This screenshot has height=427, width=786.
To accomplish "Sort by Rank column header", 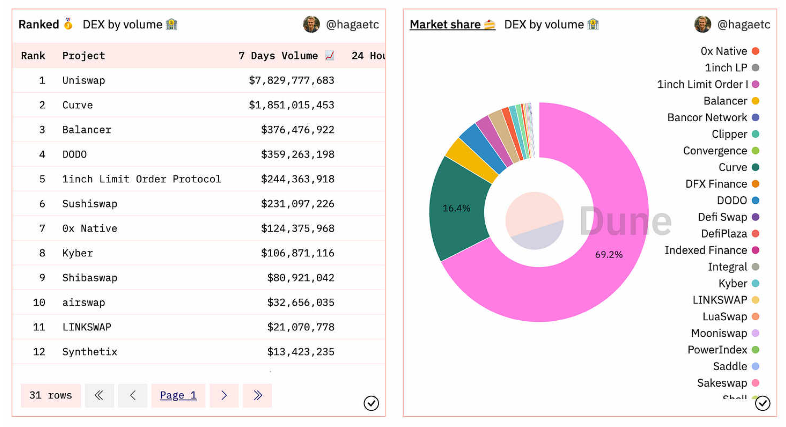I will click(x=33, y=56).
